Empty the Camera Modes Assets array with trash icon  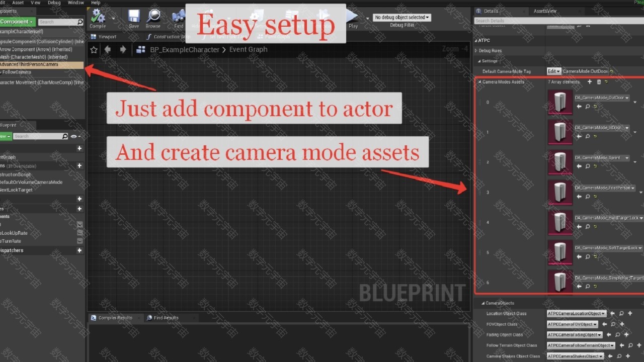599,82
